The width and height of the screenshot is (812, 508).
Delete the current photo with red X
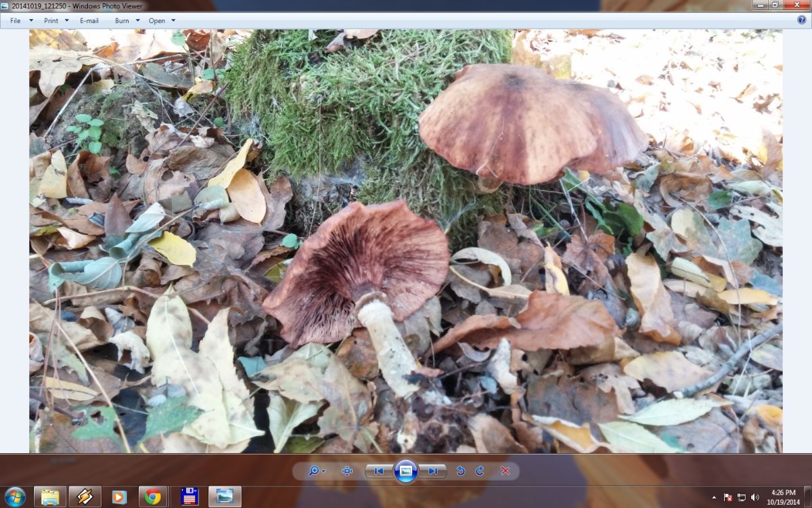(505, 471)
